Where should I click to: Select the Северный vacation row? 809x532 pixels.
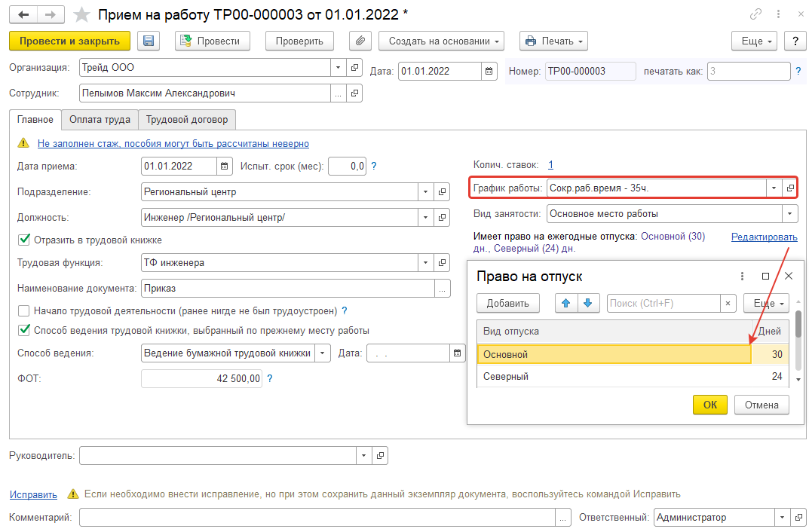point(633,376)
